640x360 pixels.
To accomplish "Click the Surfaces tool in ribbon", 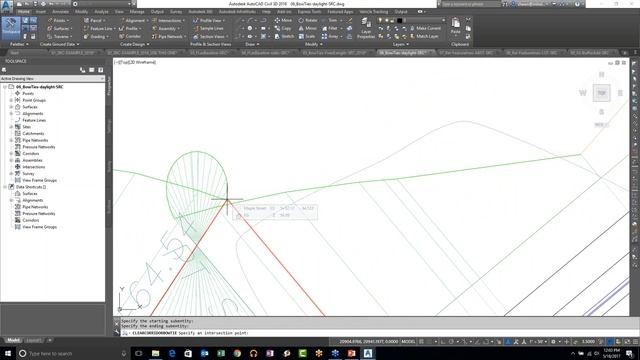I will point(60,28).
